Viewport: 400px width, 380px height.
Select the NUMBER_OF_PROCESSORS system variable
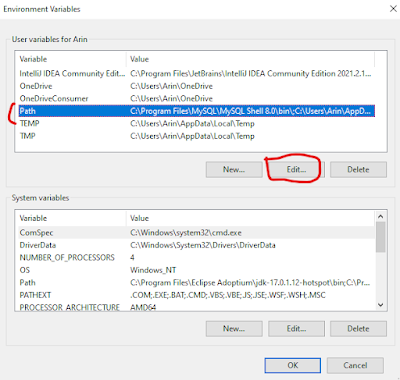(197, 258)
